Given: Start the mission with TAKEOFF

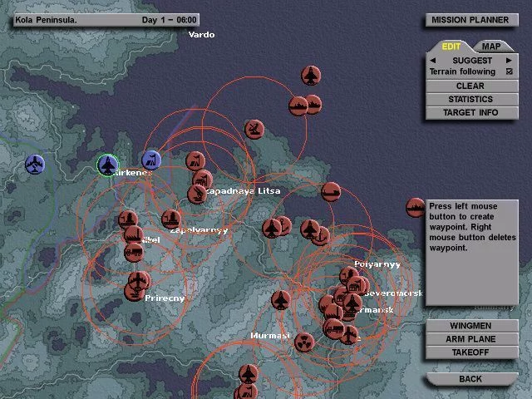Looking at the screenshot, I should pos(472,352).
